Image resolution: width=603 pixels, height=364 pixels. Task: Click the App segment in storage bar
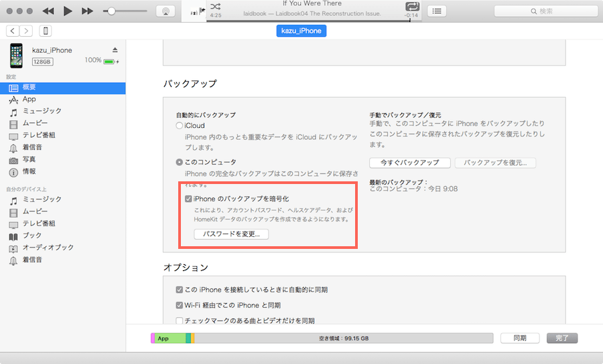coord(170,339)
